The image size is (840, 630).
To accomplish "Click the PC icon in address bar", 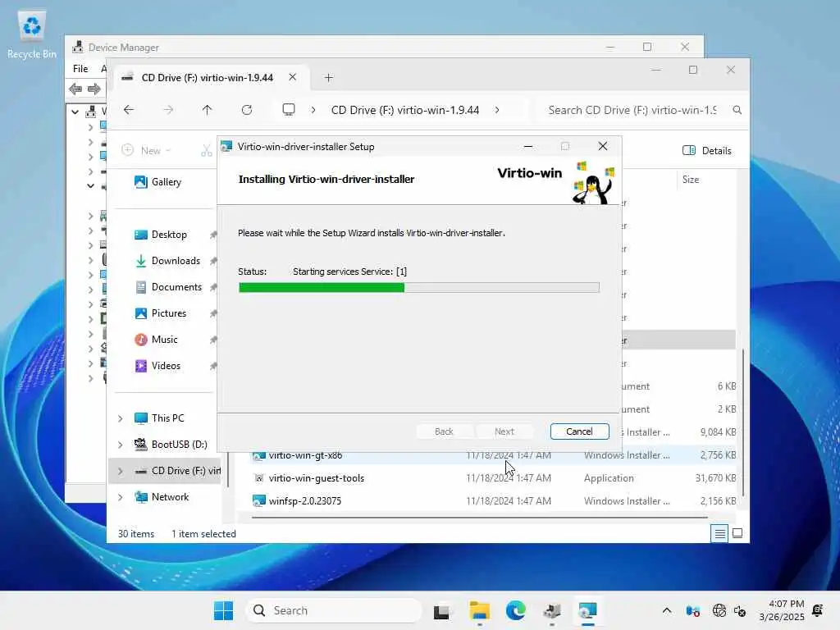I will (x=289, y=110).
